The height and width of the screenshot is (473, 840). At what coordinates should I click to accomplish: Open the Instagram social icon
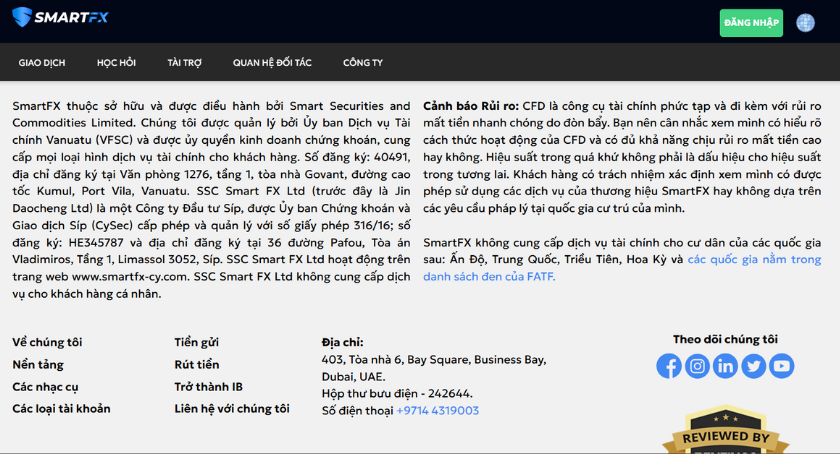[x=697, y=366]
